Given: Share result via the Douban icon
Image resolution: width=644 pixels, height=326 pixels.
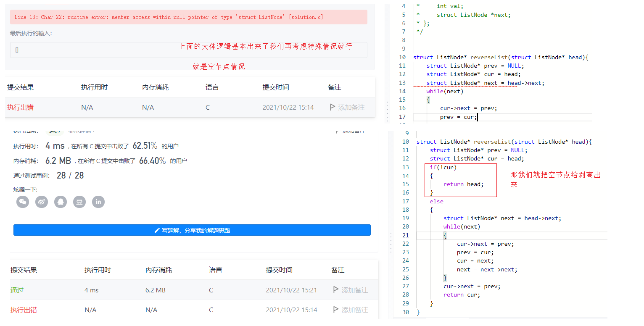Looking at the screenshot, I should (79, 202).
